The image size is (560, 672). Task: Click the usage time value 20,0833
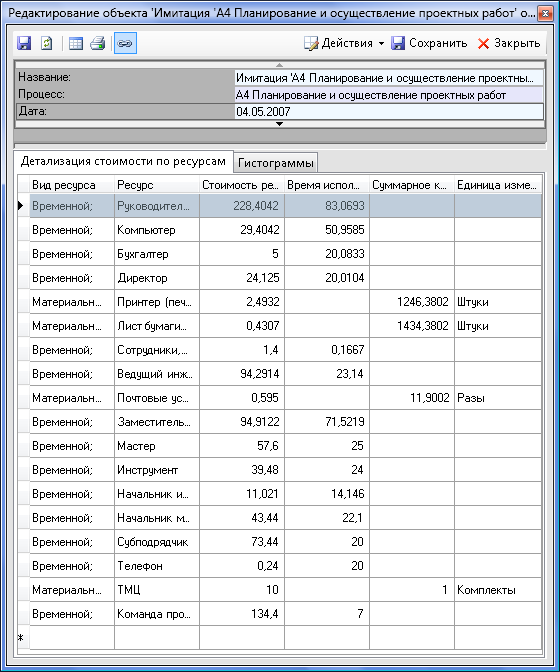click(326, 254)
